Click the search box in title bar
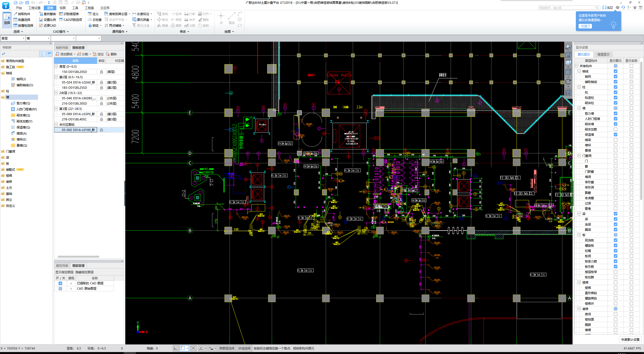The width and height of the screenshot is (644, 354). click(569, 8)
